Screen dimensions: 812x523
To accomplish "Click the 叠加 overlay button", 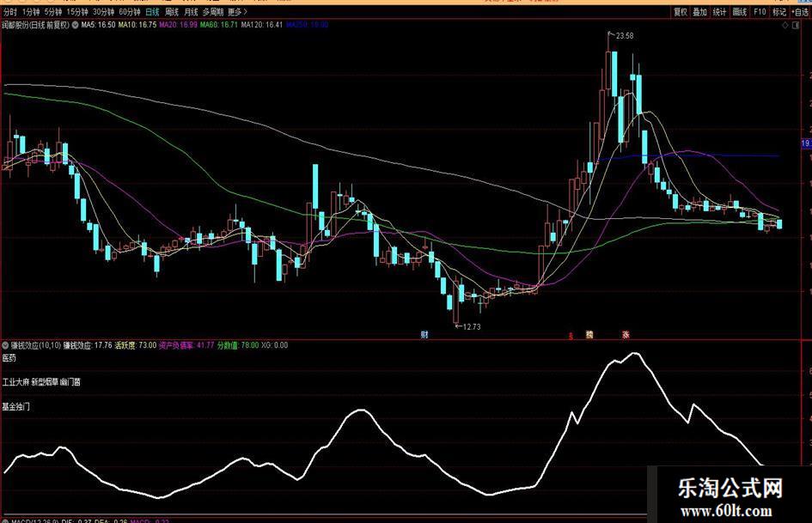I will coord(699,11).
